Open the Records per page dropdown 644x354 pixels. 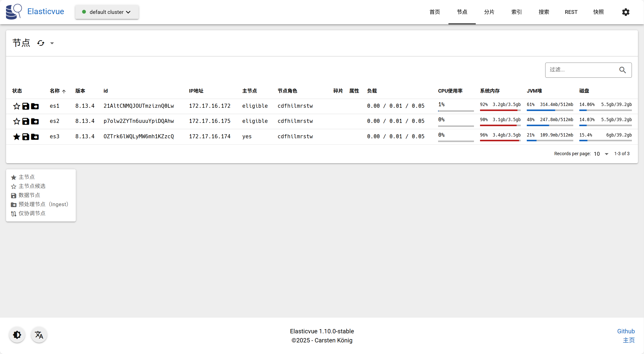click(601, 154)
